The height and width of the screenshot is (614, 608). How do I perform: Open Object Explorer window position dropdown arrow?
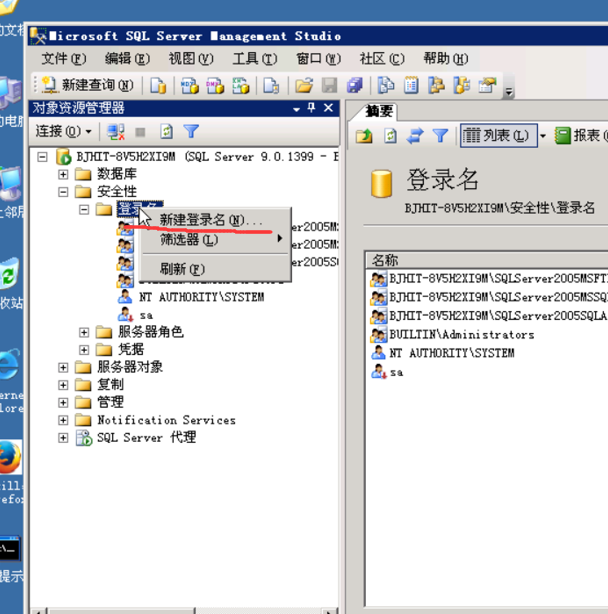[x=296, y=109]
